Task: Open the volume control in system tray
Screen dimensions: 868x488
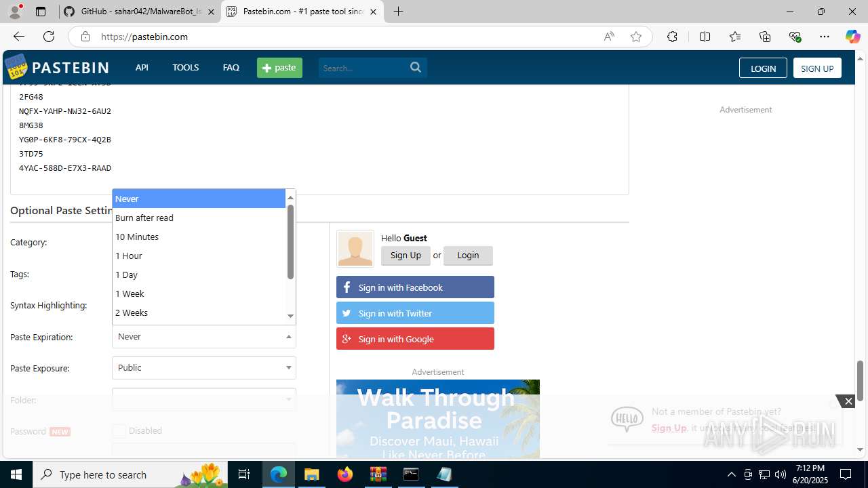Action: (781, 474)
